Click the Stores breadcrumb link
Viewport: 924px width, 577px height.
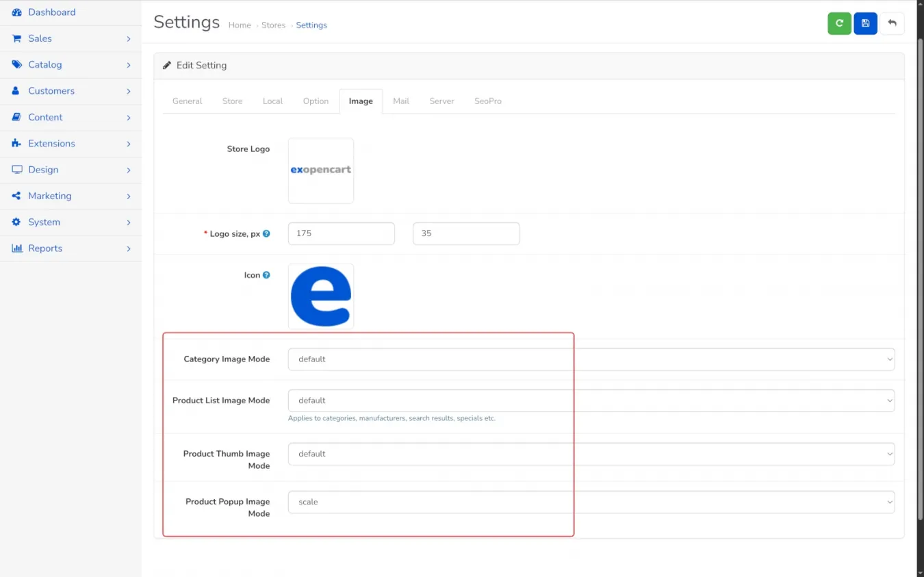273,25
